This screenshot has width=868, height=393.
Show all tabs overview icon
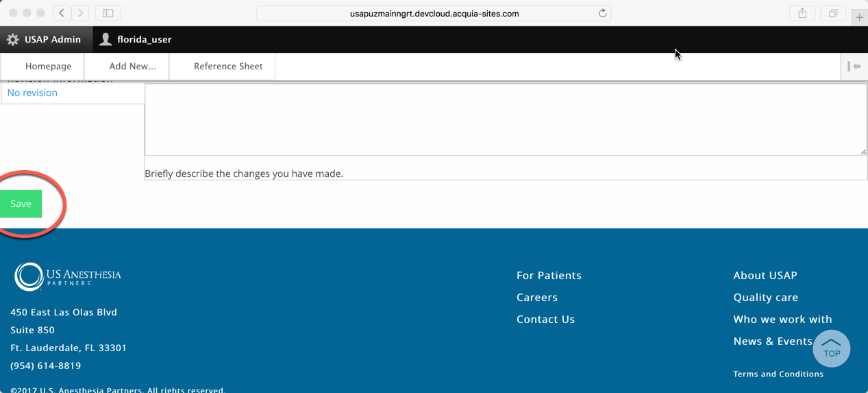(x=833, y=13)
